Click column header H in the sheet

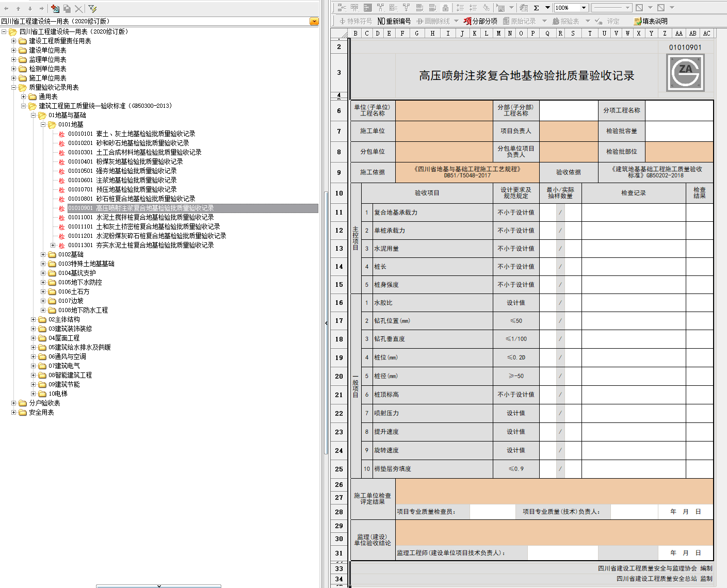(432, 34)
